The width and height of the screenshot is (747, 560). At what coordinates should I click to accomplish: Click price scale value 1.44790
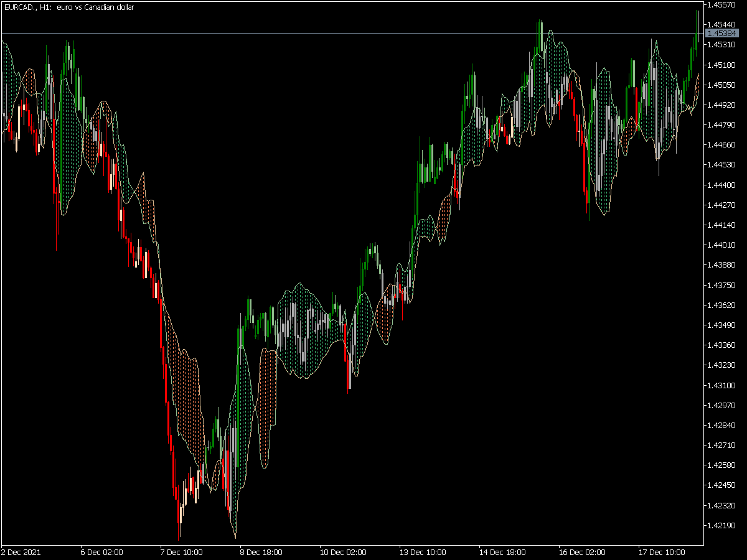point(721,125)
